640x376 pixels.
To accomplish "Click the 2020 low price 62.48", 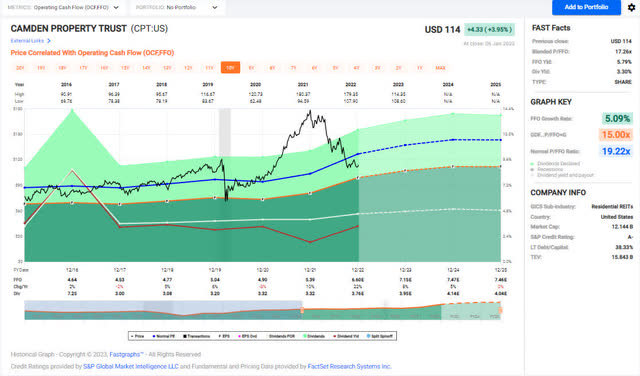I will click(x=256, y=101).
